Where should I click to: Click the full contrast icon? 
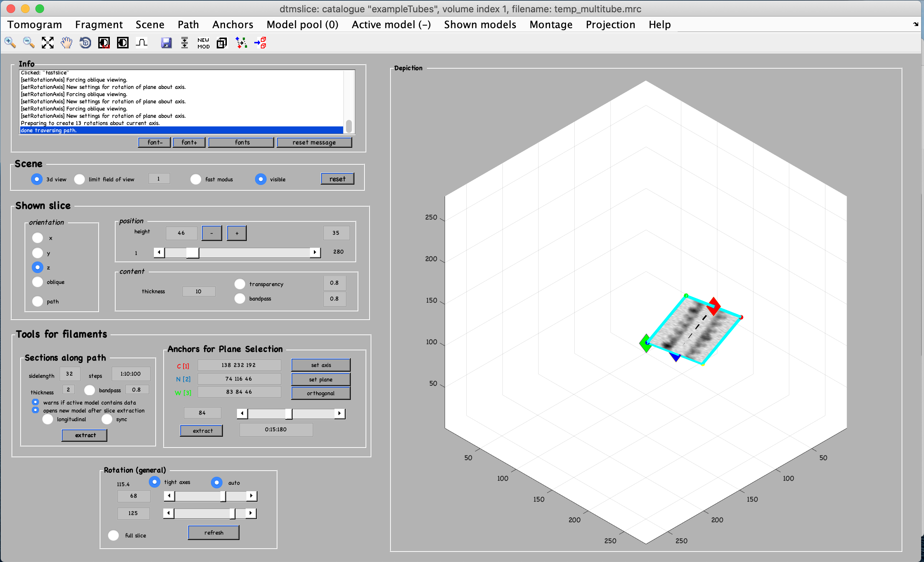coord(104,43)
